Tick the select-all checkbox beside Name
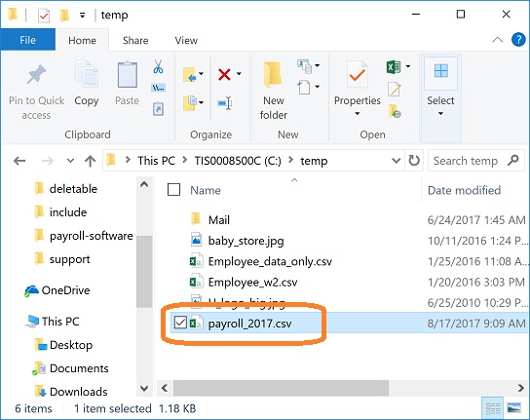This screenshot has width=530, height=420. [x=173, y=190]
